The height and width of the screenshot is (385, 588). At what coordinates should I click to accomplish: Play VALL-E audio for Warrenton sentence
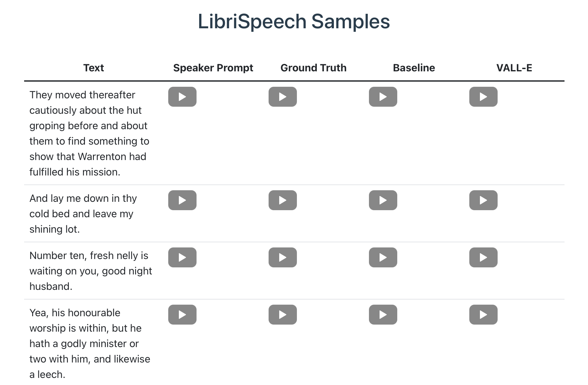(x=483, y=97)
